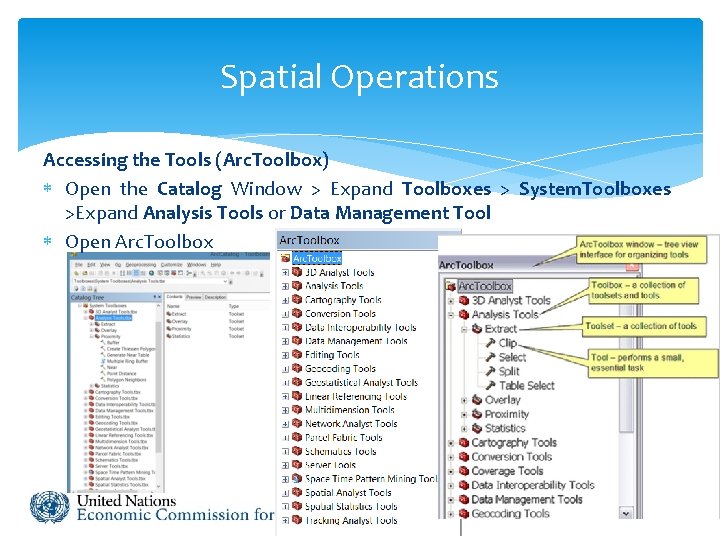Open the Windows menu in ArcCatalog
The image size is (720, 540).
click(197, 265)
